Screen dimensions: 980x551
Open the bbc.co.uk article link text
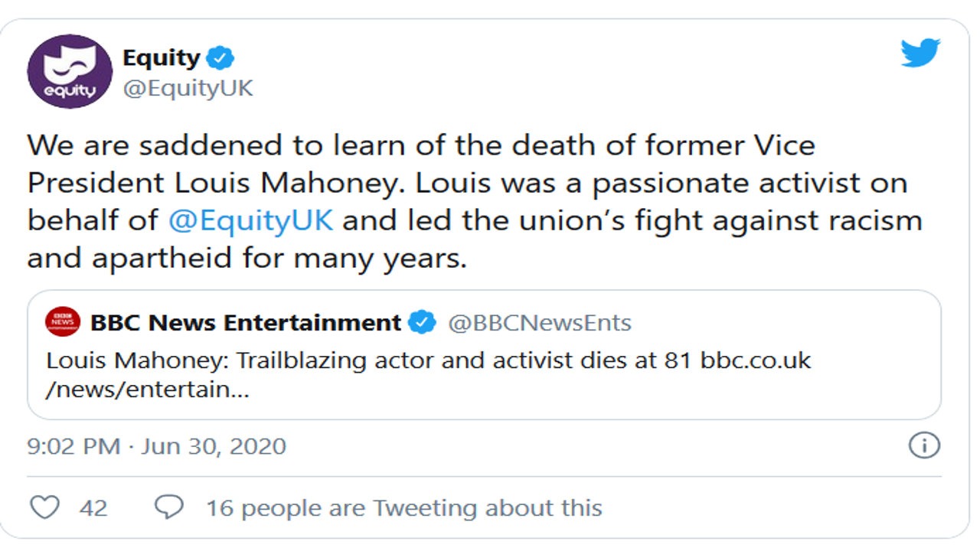756,361
